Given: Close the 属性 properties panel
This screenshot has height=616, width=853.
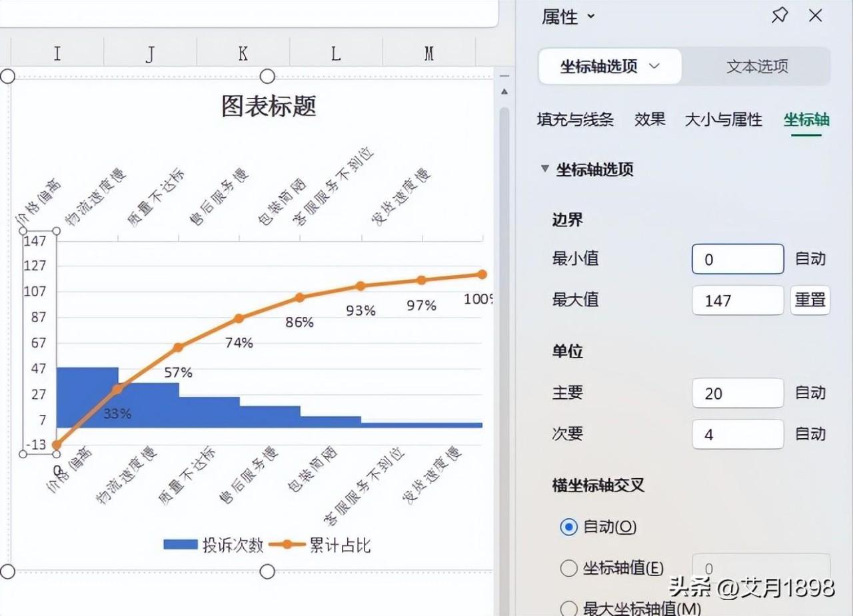Looking at the screenshot, I should coord(816,16).
